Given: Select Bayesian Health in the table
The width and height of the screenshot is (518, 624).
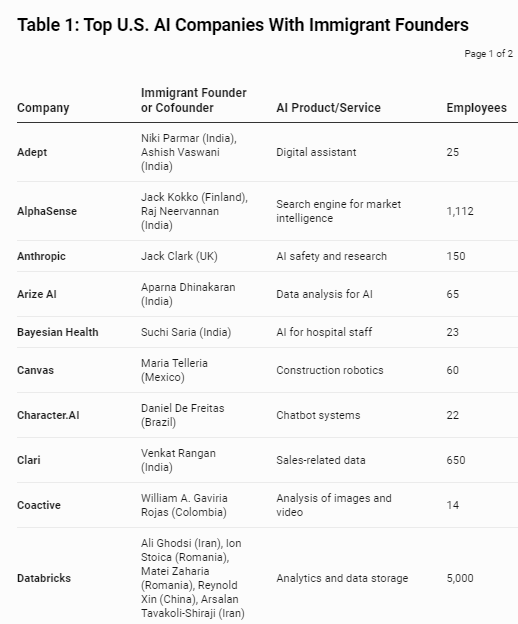Looking at the screenshot, I should 57,332.
